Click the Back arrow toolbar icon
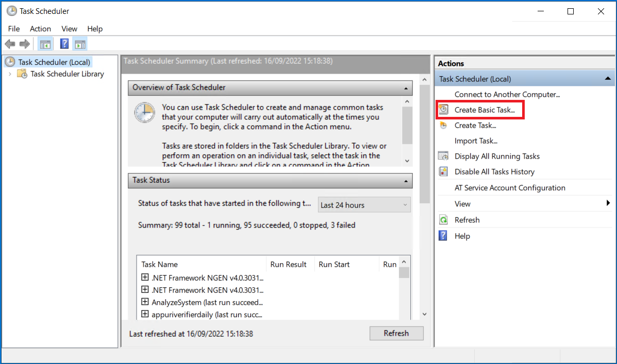This screenshot has height=364, width=617. pos(10,44)
